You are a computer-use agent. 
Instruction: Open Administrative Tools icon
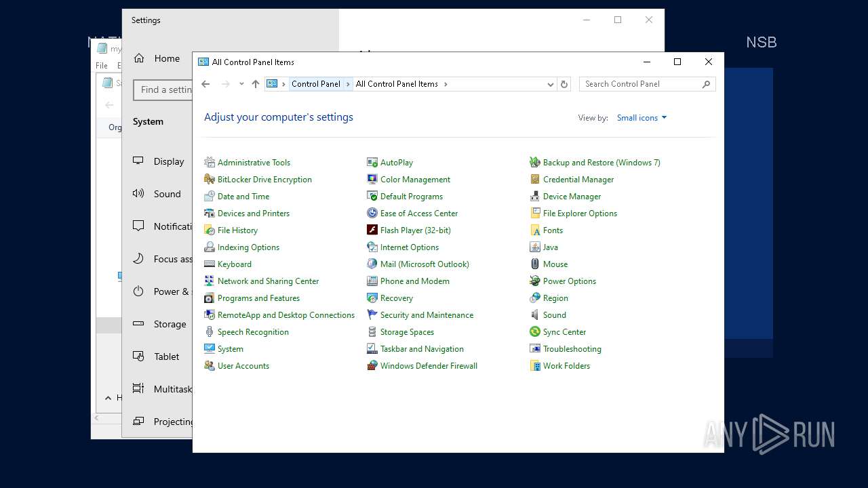pyautogui.click(x=210, y=163)
